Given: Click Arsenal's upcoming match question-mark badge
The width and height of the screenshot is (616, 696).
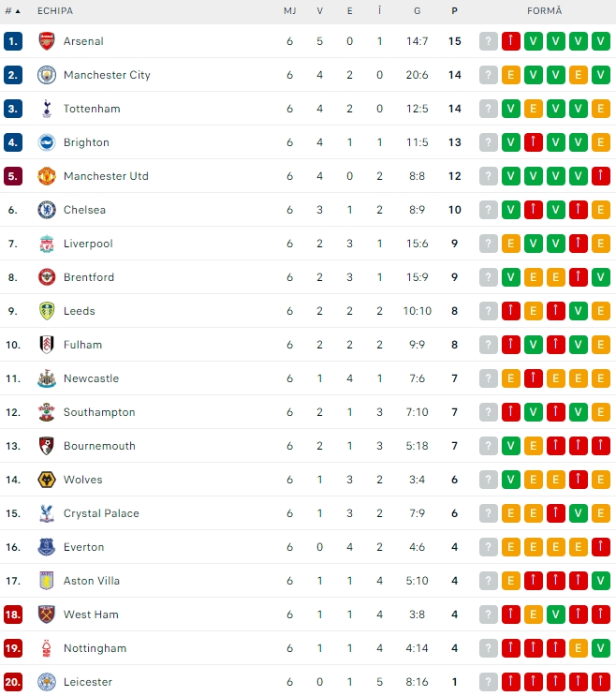Looking at the screenshot, I should tap(489, 41).
